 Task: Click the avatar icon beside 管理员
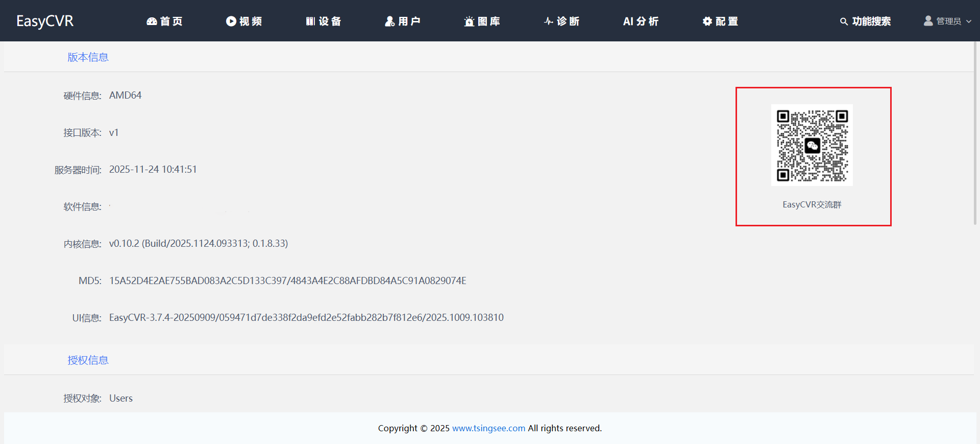tap(928, 21)
